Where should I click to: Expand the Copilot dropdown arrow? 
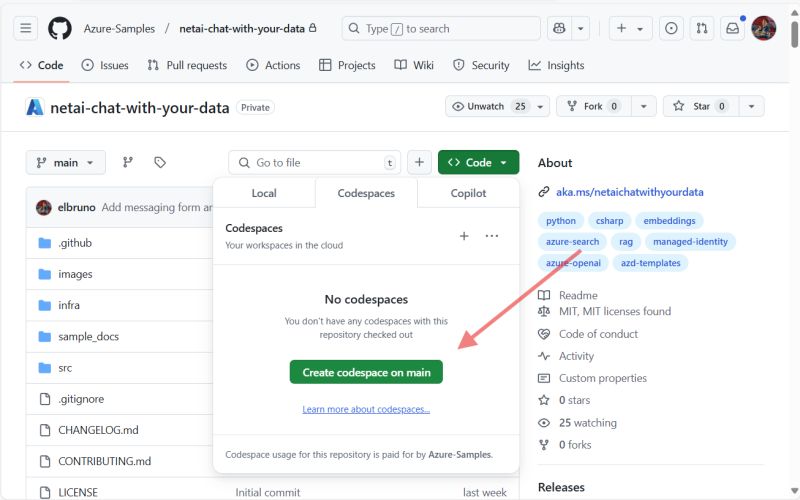pyautogui.click(x=581, y=29)
